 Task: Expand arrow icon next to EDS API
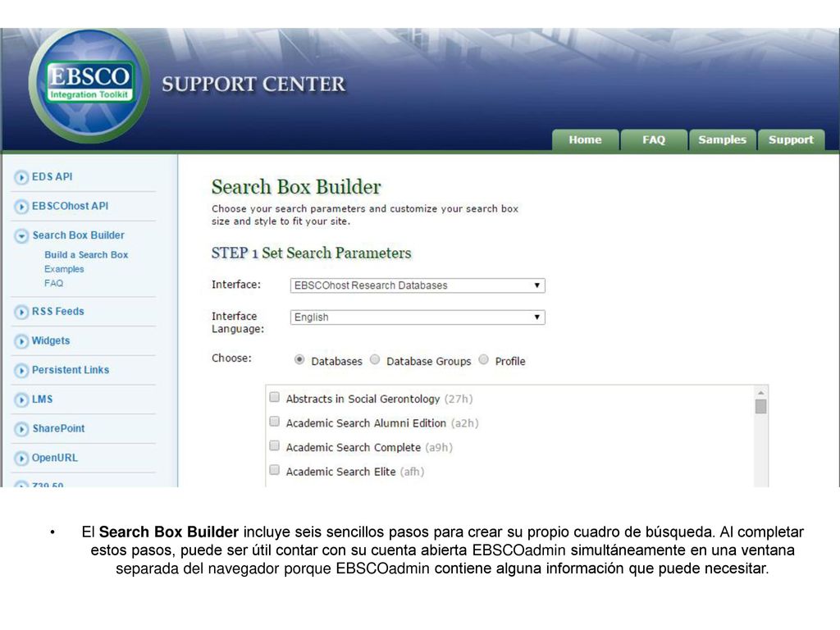(x=21, y=177)
